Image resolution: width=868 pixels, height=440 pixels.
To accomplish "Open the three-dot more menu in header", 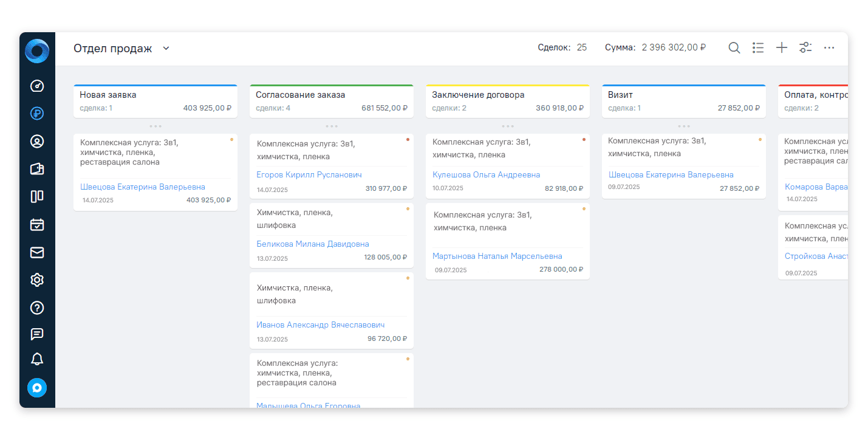I will (829, 48).
